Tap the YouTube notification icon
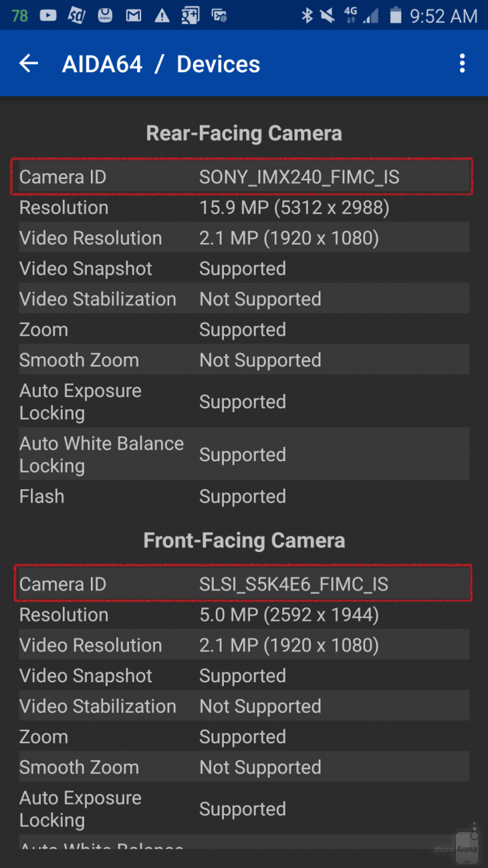This screenshot has width=488, height=868. pos(47,15)
